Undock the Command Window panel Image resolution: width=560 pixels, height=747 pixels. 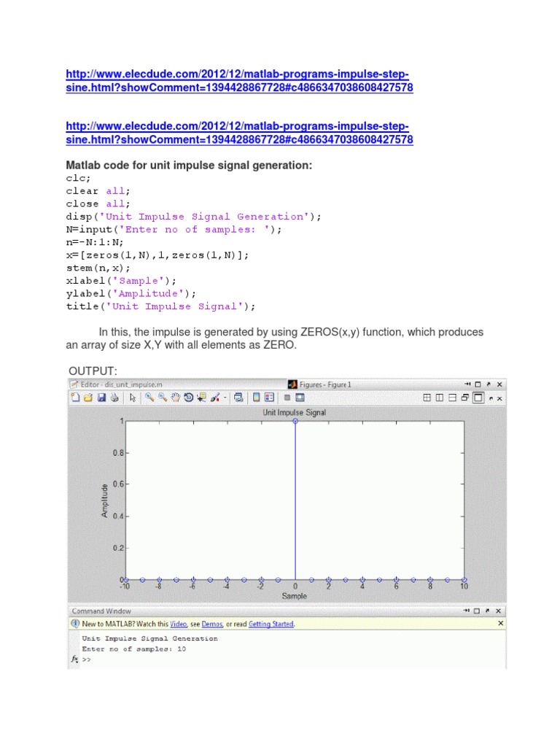487,611
